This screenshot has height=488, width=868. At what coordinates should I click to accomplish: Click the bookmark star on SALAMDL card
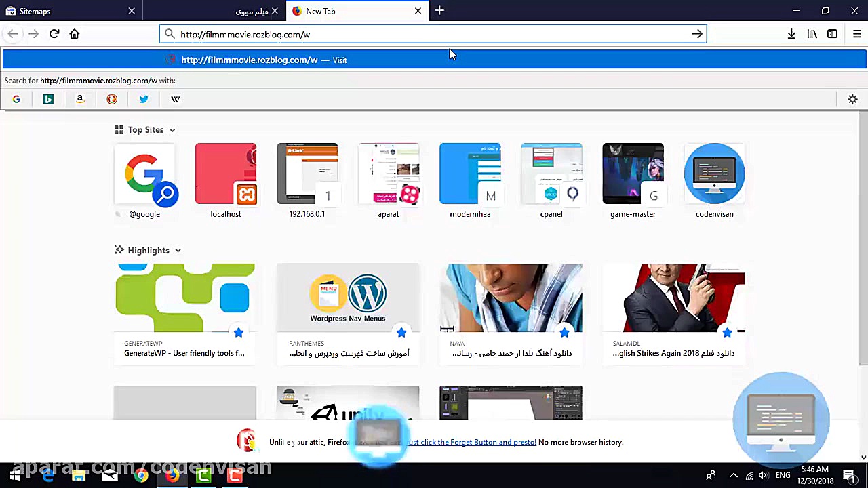[727, 332]
